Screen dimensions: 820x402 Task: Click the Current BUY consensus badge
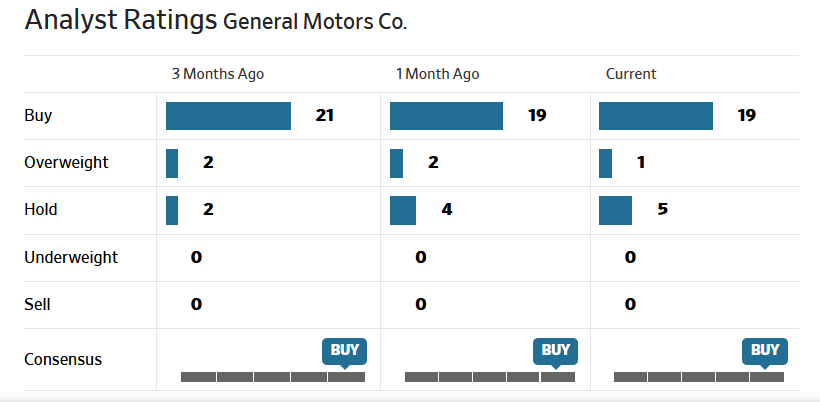coord(764,350)
